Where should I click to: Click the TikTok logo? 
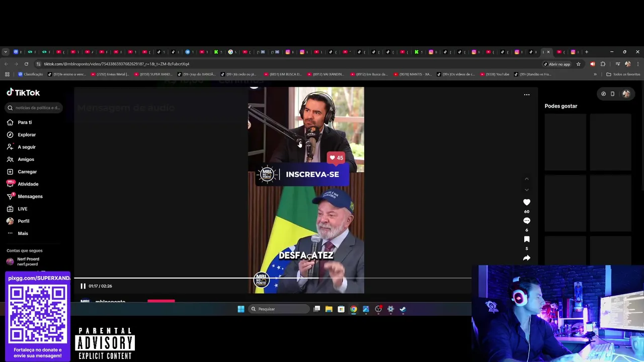point(23,93)
